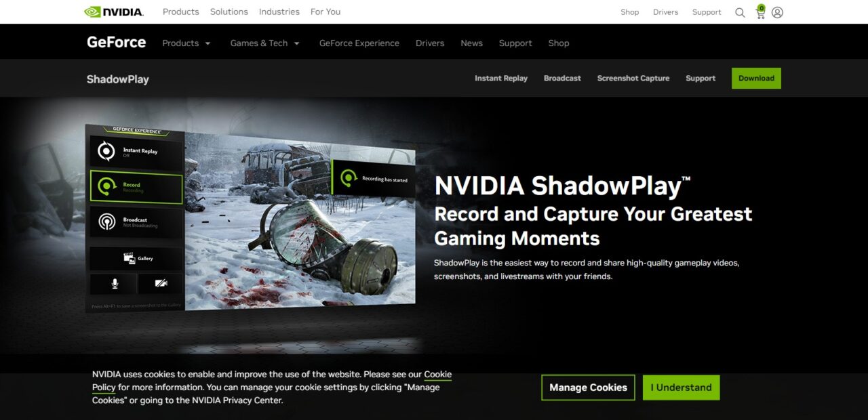Click the camera-off icon in the overlay panel
Viewport: 868px width, 420px height.
point(161,283)
